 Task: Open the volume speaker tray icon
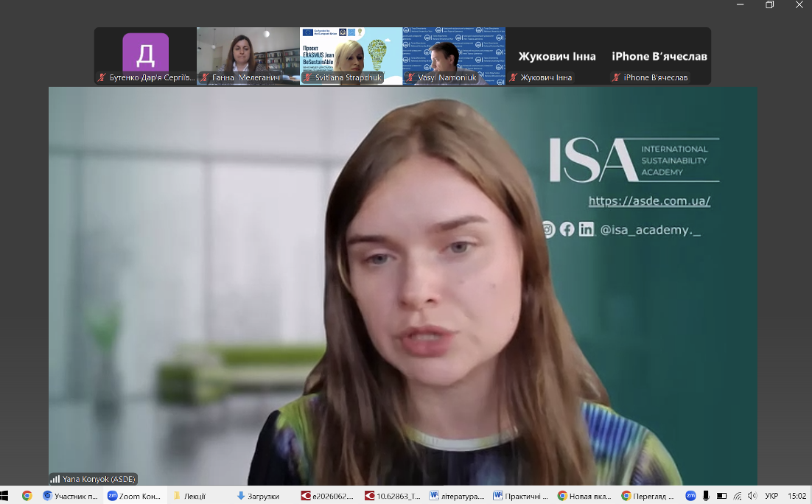pos(752,496)
